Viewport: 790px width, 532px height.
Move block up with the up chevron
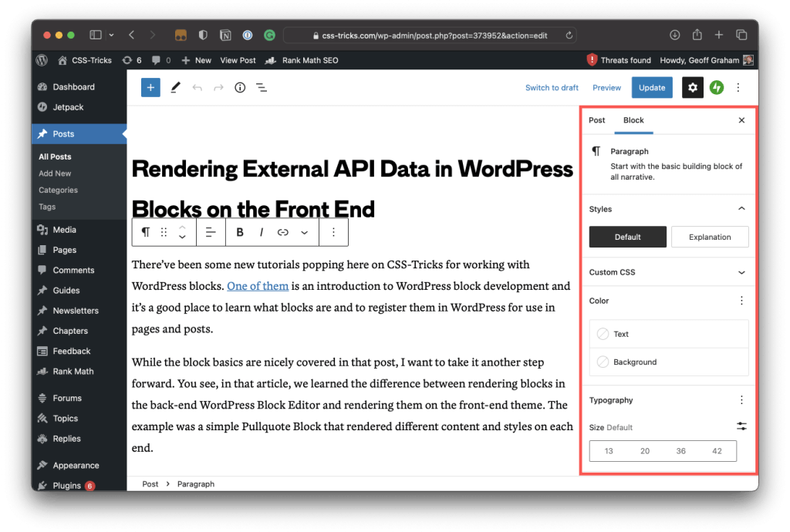[182, 227]
